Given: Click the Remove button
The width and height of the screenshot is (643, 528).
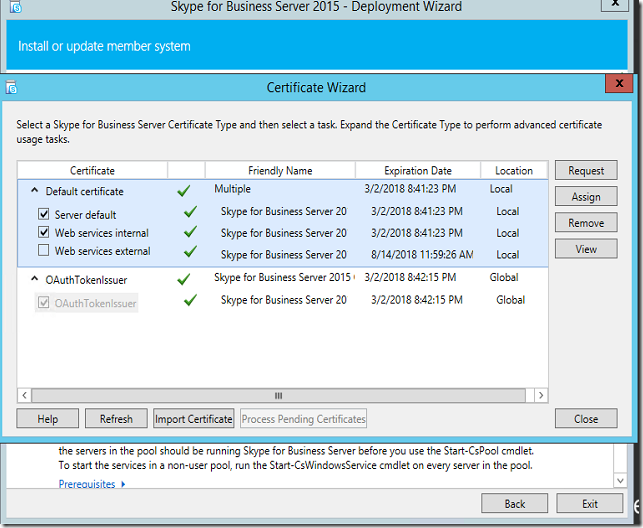Looking at the screenshot, I should pyautogui.click(x=586, y=223).
